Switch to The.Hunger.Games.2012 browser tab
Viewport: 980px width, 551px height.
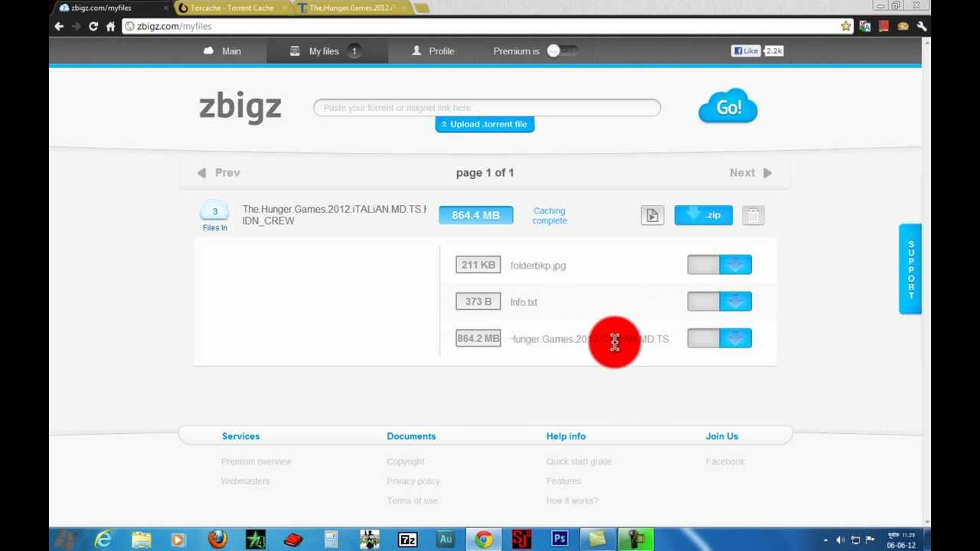tap(352, 8)
